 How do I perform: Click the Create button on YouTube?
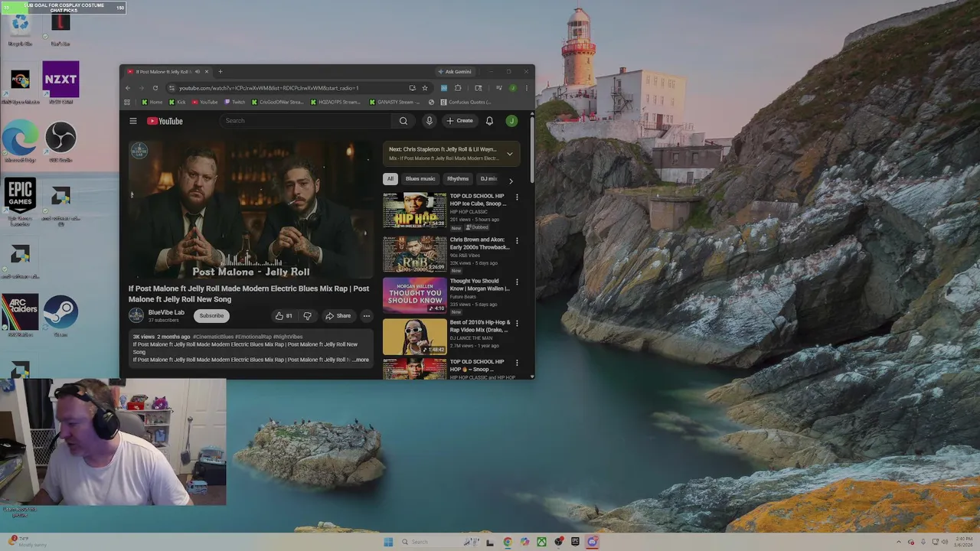pyautogui.click(x=459, y=121)
